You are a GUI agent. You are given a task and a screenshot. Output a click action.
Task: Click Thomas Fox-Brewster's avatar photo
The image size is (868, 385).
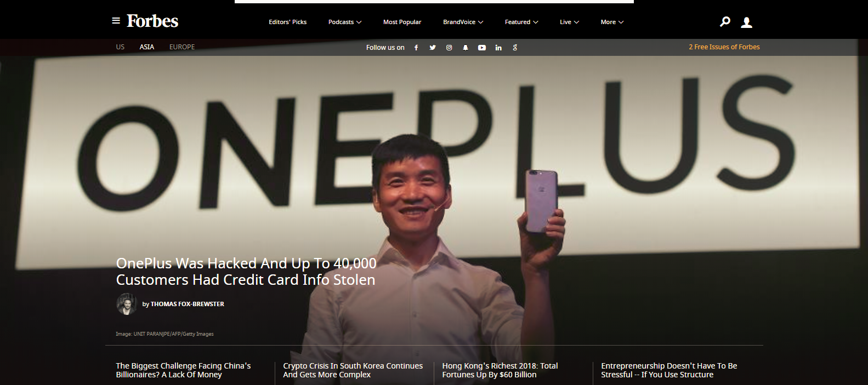tap(127, 304)
